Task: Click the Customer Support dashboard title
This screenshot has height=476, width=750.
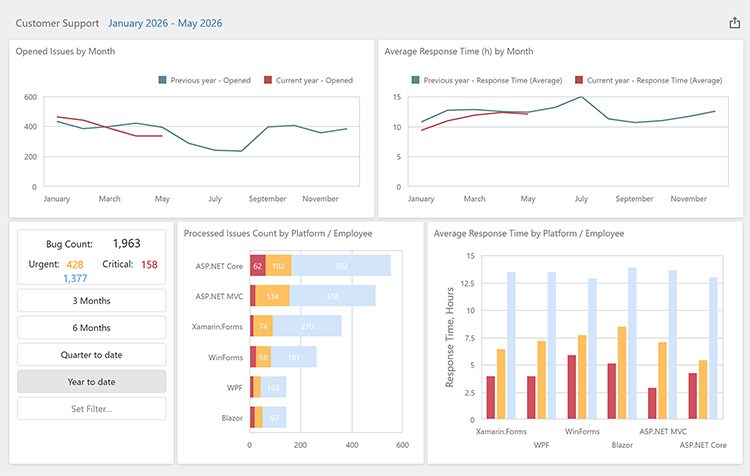Action: pos(57,23)
